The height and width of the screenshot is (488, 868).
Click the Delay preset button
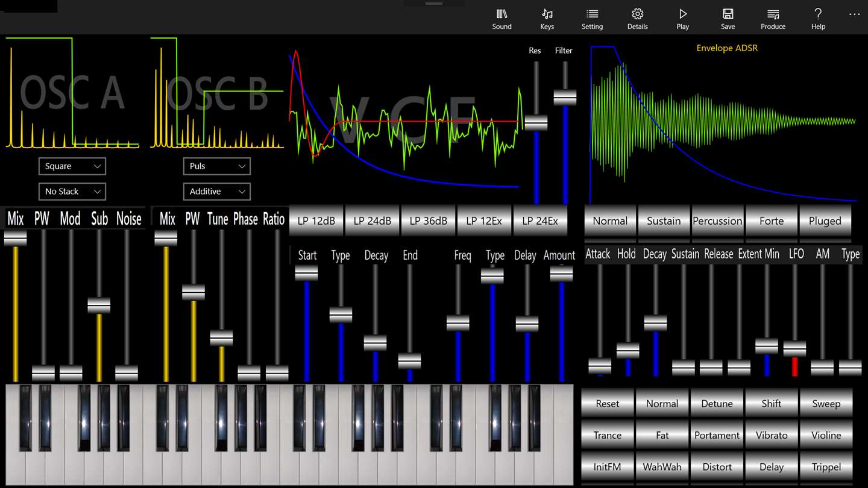772,467
